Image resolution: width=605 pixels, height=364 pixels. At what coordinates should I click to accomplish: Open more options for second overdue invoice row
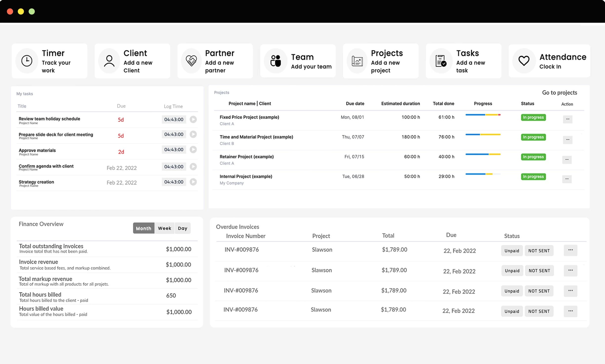(570, 270)
